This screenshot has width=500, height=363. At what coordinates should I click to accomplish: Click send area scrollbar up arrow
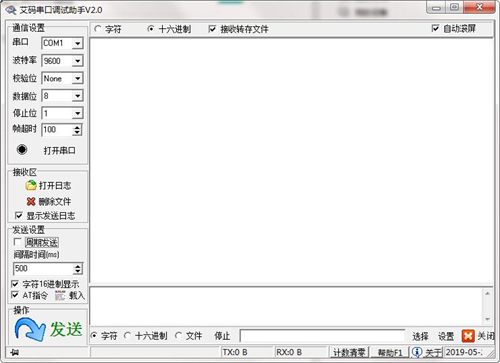pyautogui.click(x=487, y=294)
